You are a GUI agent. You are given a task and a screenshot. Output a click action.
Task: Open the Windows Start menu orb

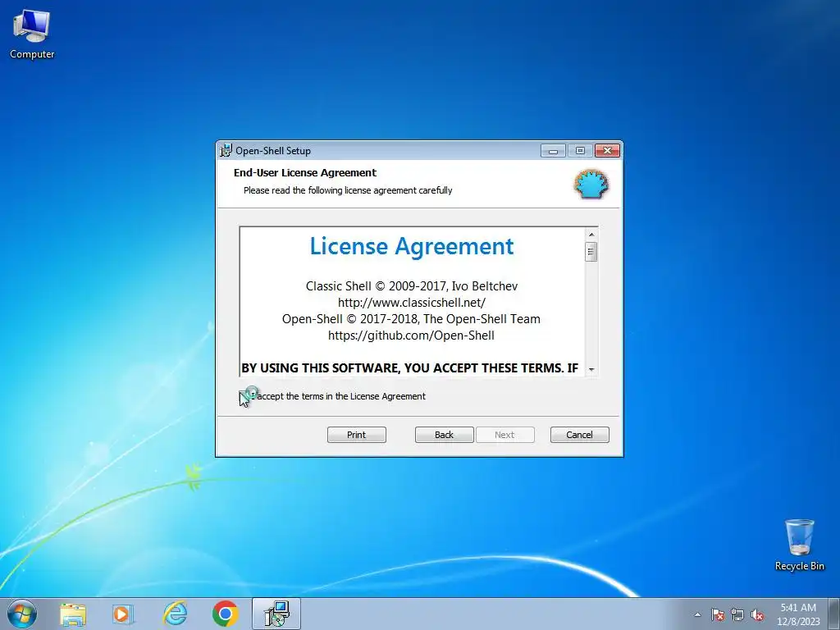[x=22, y=614]
